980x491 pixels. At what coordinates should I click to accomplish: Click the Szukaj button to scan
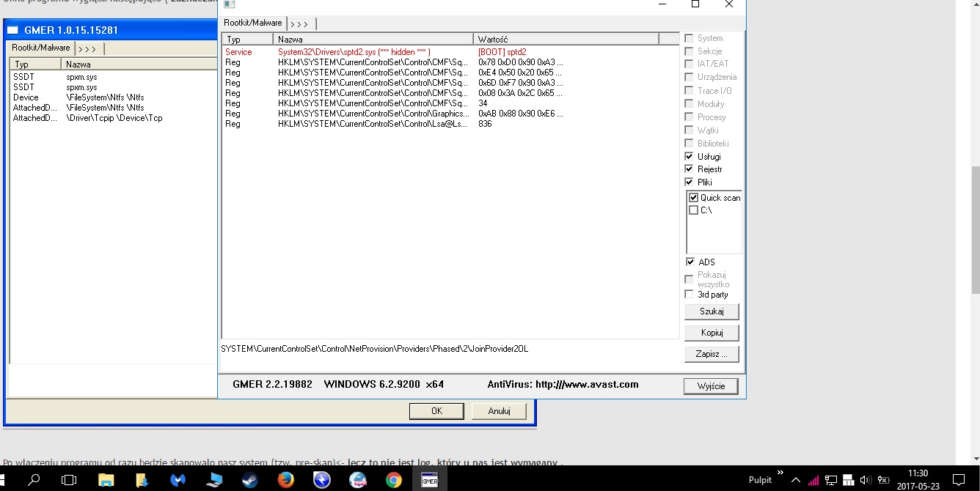point(711,311)
